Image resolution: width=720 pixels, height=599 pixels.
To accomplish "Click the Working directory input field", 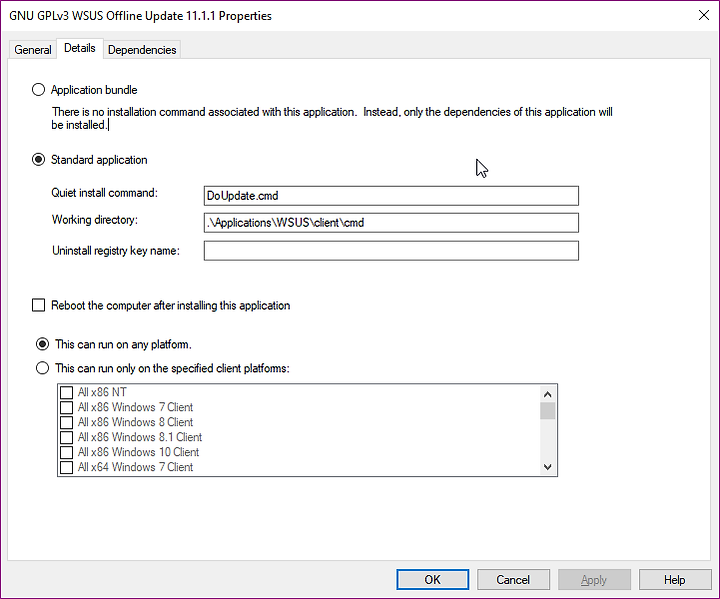I will 391,223.
